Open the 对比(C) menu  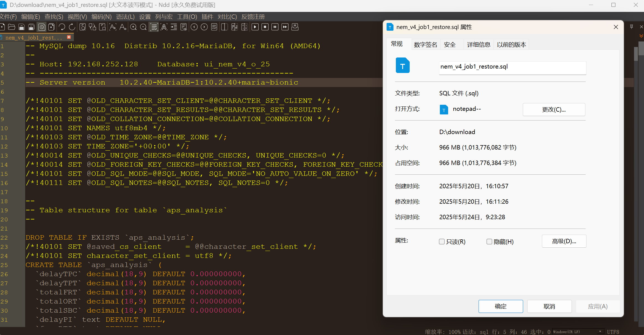[x=227, y=17]
